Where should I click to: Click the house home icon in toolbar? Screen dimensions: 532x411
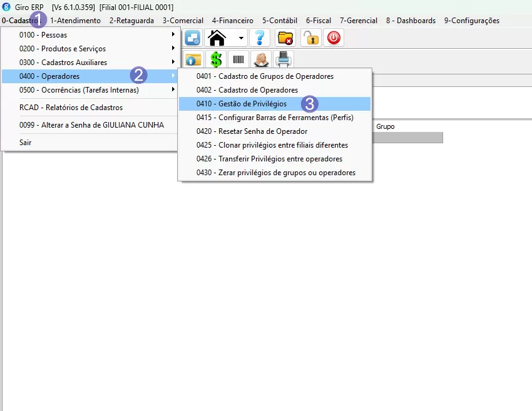217,38
